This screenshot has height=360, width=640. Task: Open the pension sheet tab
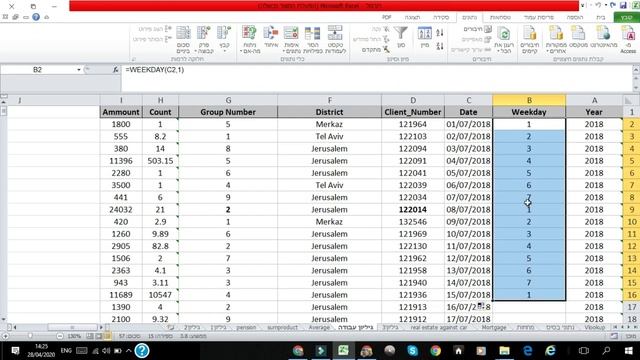coord(246,327)
